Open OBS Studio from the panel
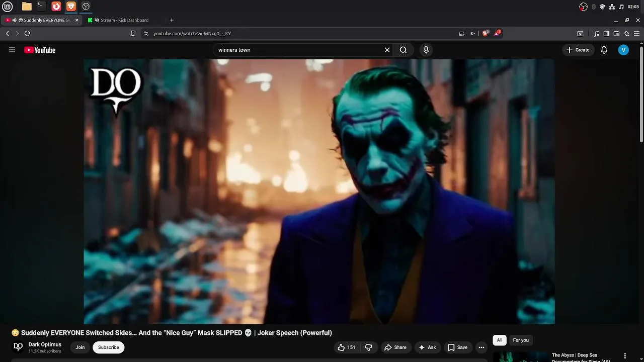Viewport: 644px width, 362px height. 86,7
